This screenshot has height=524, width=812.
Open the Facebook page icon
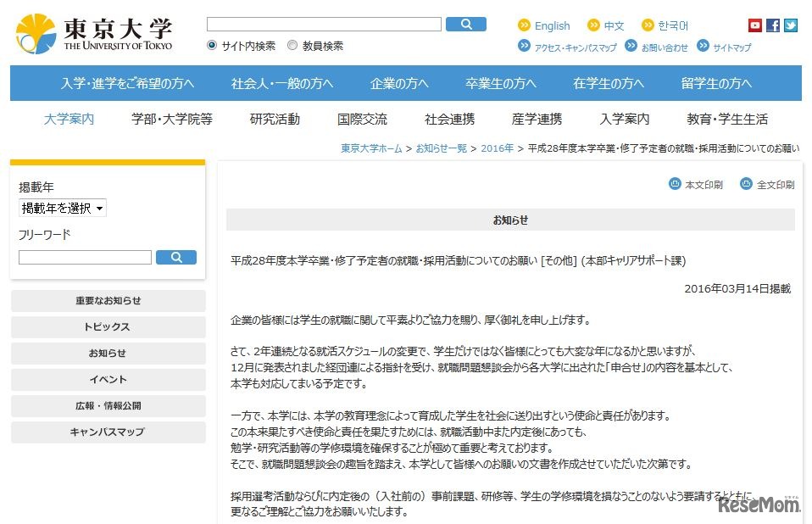tap(772, 25)
